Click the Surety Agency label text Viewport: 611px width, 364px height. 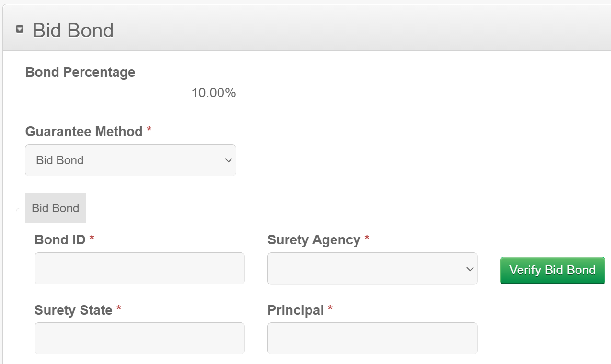pyautogui.click(x=313, y=240)
